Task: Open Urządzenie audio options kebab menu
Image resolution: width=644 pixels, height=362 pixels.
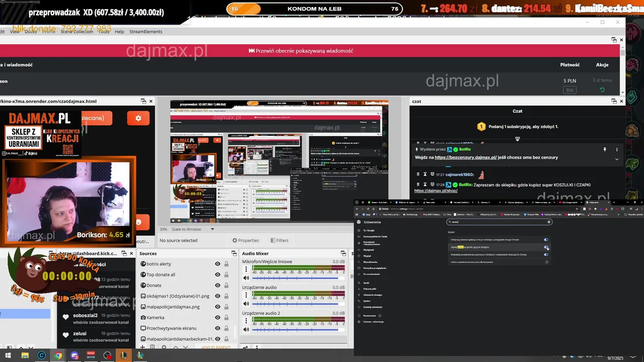Action: 246,295
